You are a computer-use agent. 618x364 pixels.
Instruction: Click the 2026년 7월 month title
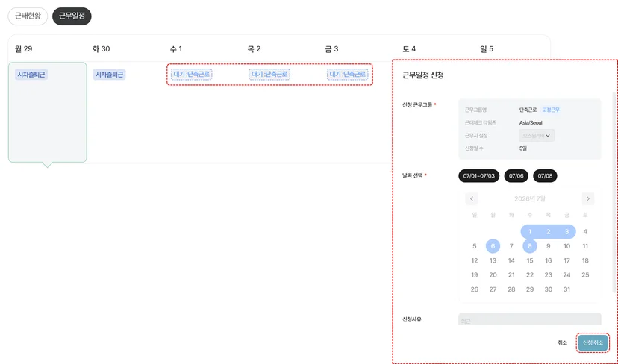[x=530, y=198]
